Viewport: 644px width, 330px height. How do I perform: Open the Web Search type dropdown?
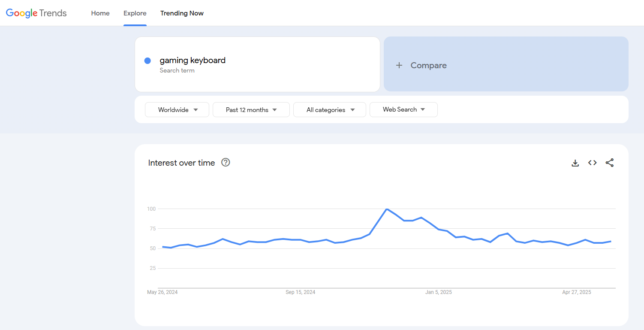click(403, 109)
